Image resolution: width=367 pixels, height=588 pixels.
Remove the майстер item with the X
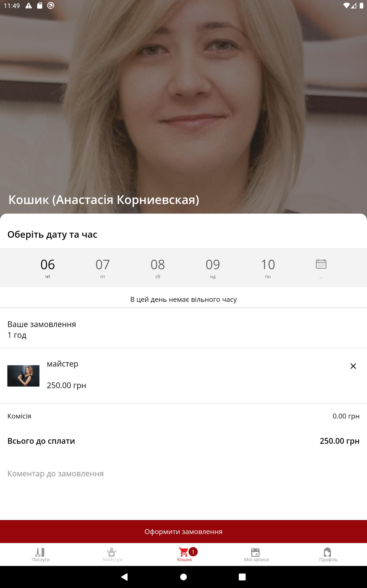coord(353,366)
